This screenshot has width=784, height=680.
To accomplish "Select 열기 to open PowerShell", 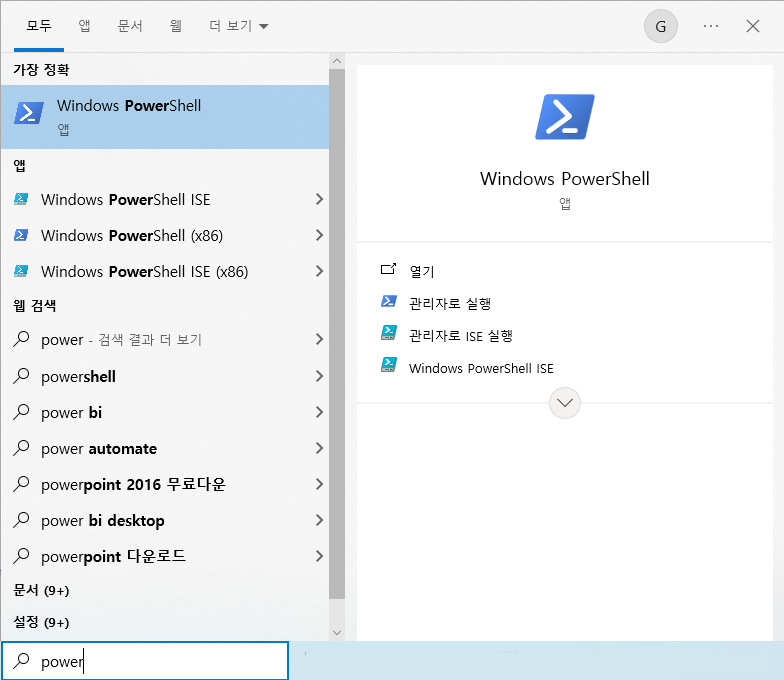I will tap(422, 271).
